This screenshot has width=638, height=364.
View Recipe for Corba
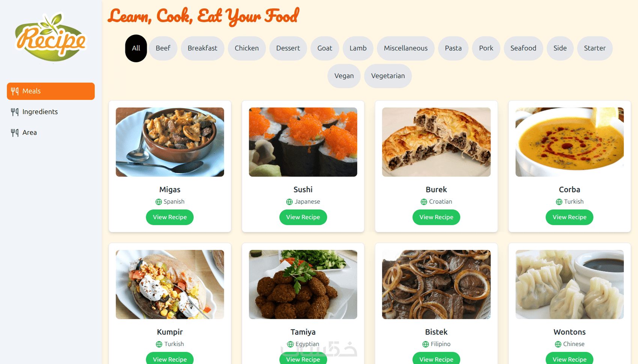569,217
